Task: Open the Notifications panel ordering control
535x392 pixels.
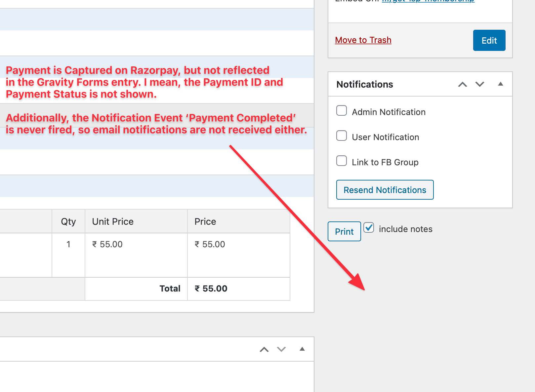Action: tap(462, 84)
